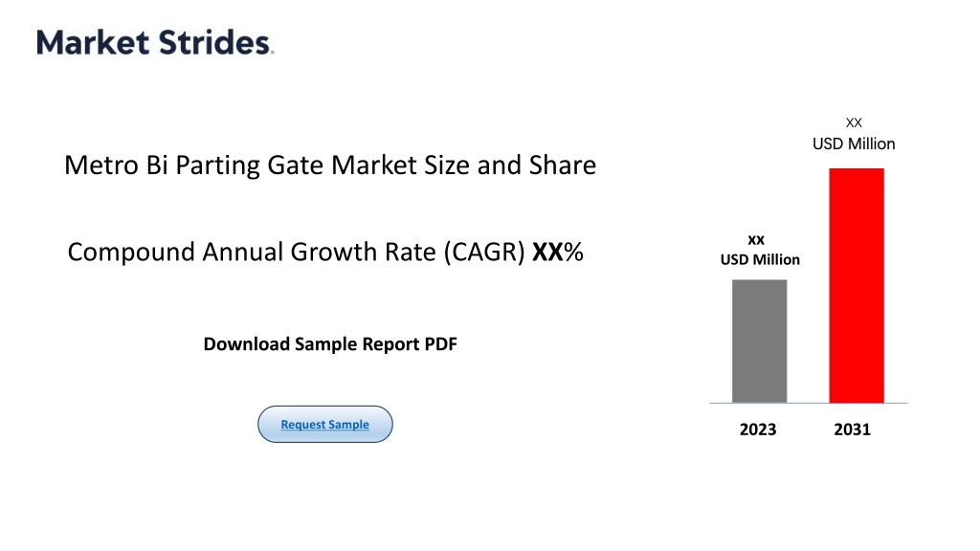Click the bold XX value above gray bar

[756, 240]
